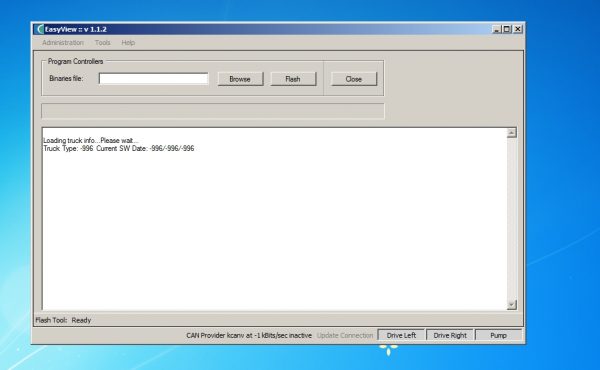Screen dimensions: 600x370
Task: Click the log scrollbar down arrow
Action: pos(512,305)
